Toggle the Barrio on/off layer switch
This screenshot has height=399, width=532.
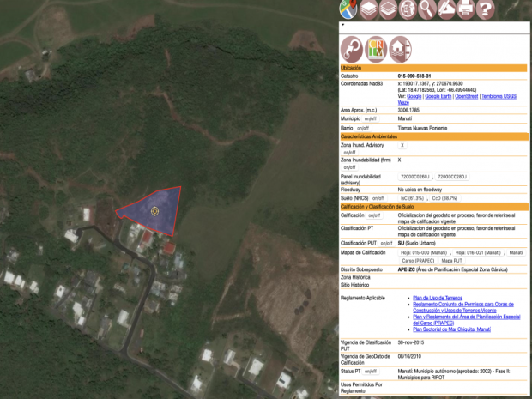363,128
